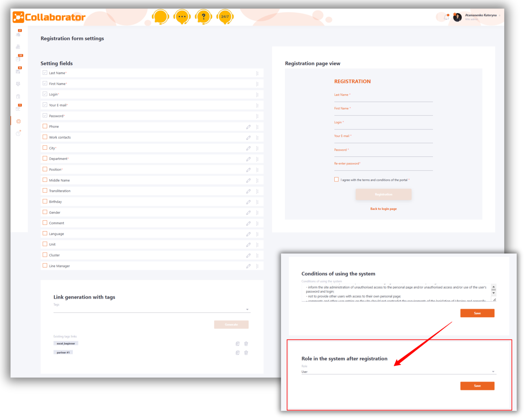
Task: Open the help question mark in the sidebar
Action: point(18,133)
